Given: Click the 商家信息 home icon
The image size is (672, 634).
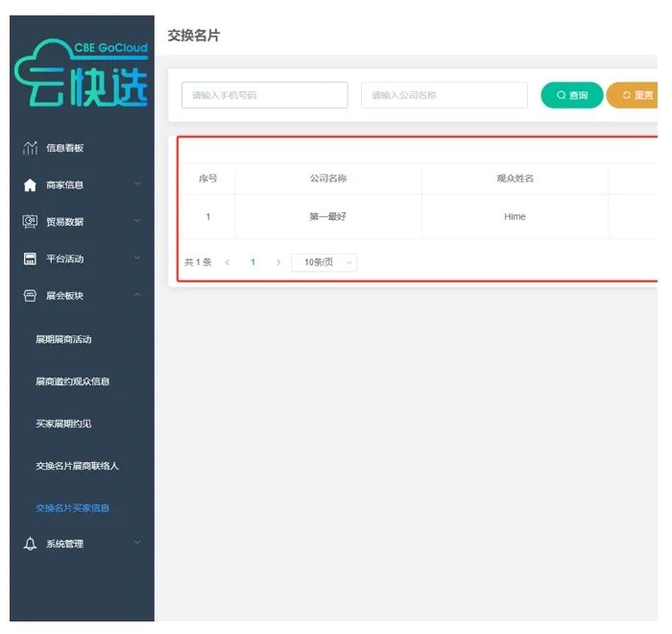Looking at the screenshot, I should [30, 185].
